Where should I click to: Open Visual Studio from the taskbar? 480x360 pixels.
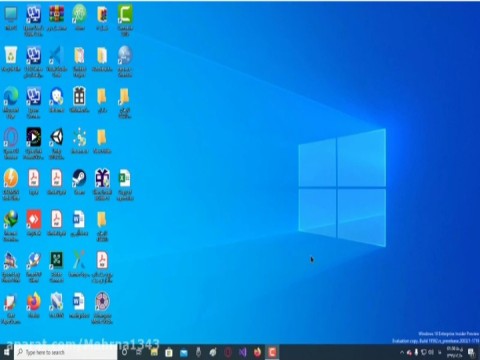point(243,352)
